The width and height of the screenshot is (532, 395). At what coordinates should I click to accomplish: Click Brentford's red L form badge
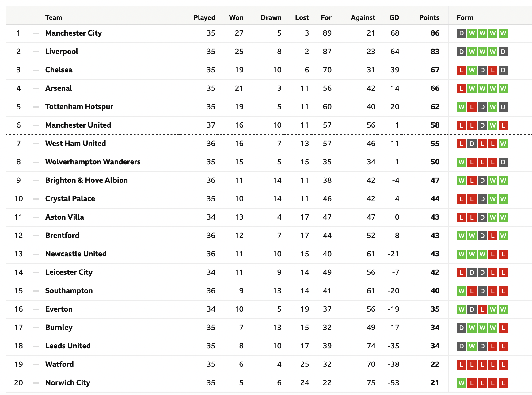[492, 236]
